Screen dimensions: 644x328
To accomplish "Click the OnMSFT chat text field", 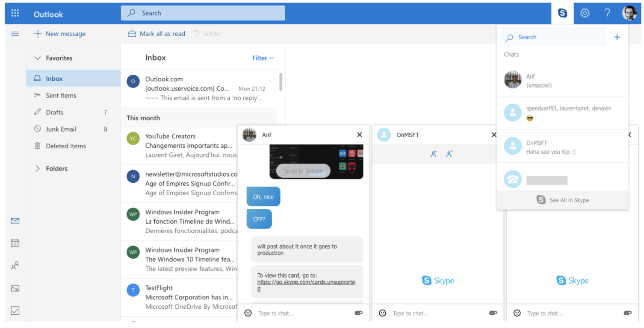I will tap(438, 313).
